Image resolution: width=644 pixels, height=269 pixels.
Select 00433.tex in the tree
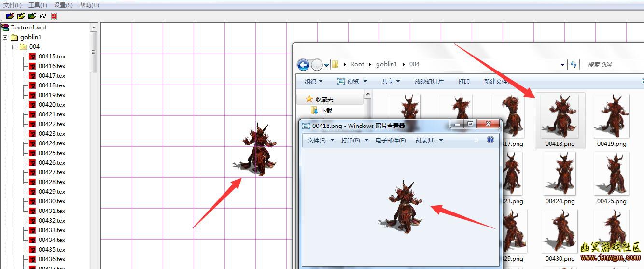point(52,230)
